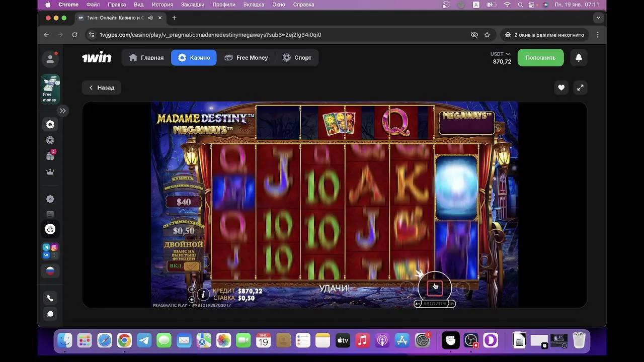Mute the 1win tab audio icon
The height and width of the screenshot is (362, 644).
point(150,18)
